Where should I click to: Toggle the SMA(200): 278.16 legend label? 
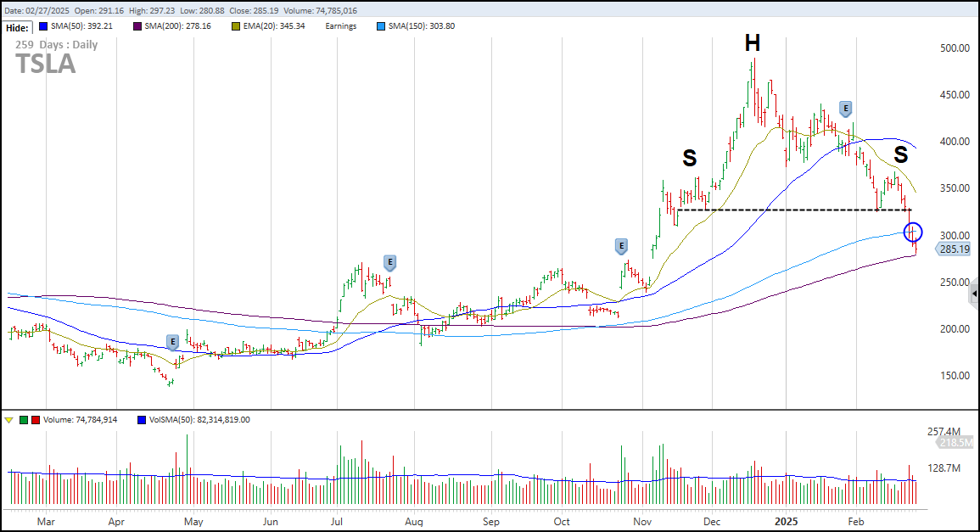pos(177,26)
